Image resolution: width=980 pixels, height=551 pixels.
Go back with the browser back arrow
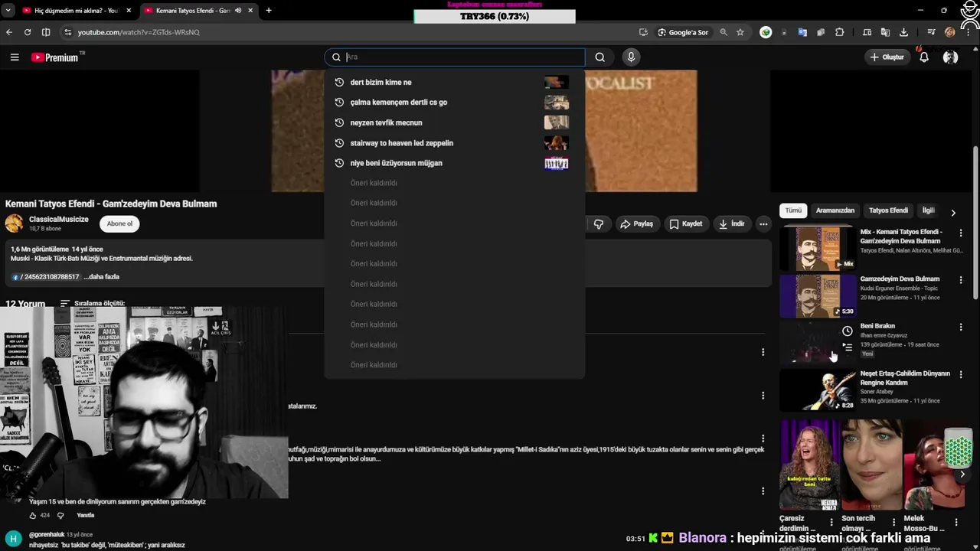click(x=9, y=32)
